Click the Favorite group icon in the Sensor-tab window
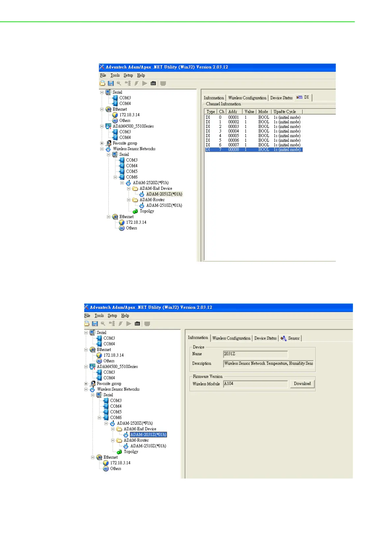The height and width of the screenshot is (555, 392). [93, 384]
